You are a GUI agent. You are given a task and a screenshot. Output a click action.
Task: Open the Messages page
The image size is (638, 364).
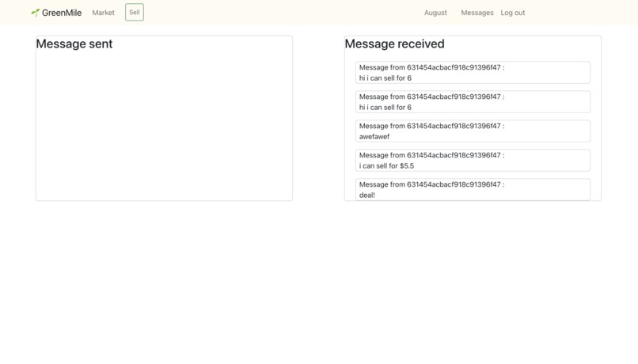477,13
